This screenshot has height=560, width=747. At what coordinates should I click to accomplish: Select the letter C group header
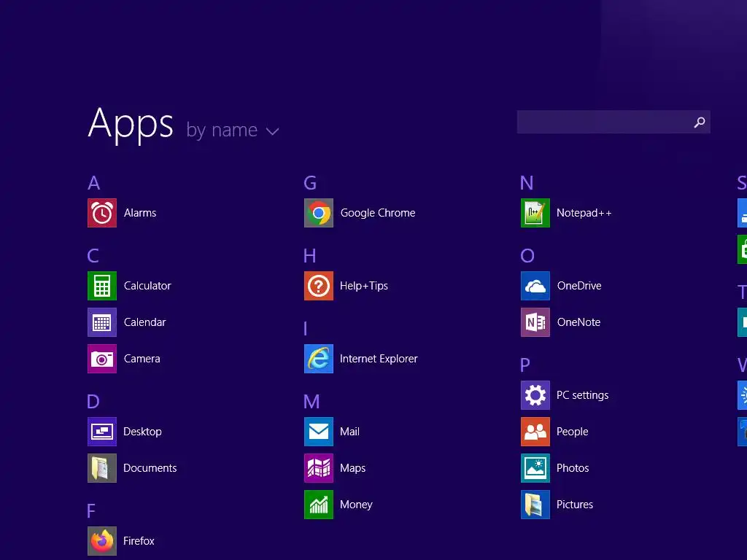[93, 256]
